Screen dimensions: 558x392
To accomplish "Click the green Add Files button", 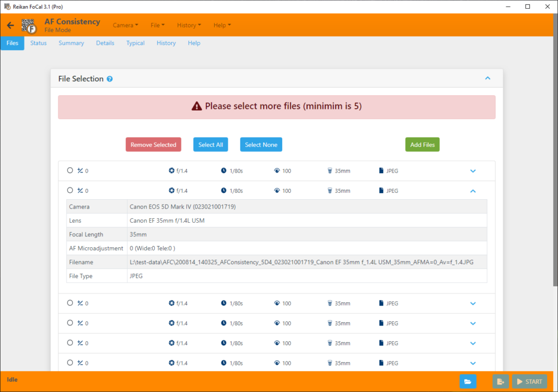I will 422,144.
